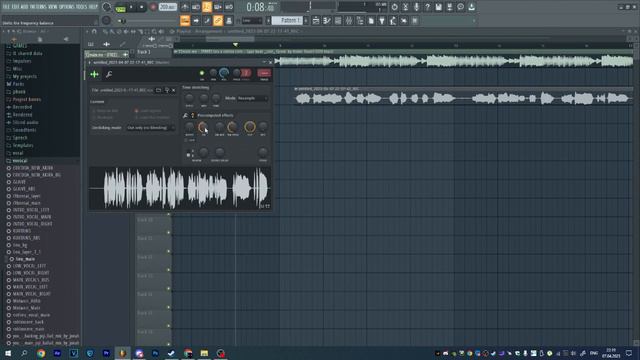Screen dimensions: 640x360
Task: Click the speech bubble icon in top toolbar
Action: coord(460,7)
